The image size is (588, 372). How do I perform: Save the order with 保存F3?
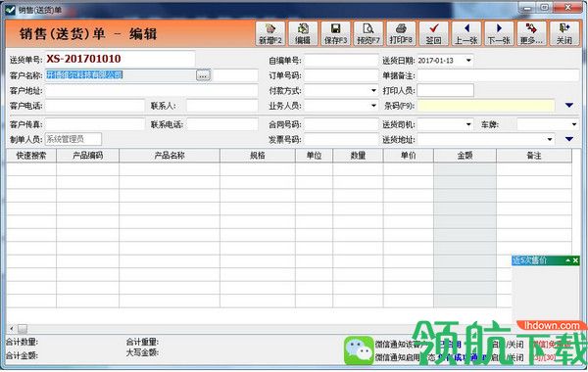pyautogui.click(x=335, y=33)
